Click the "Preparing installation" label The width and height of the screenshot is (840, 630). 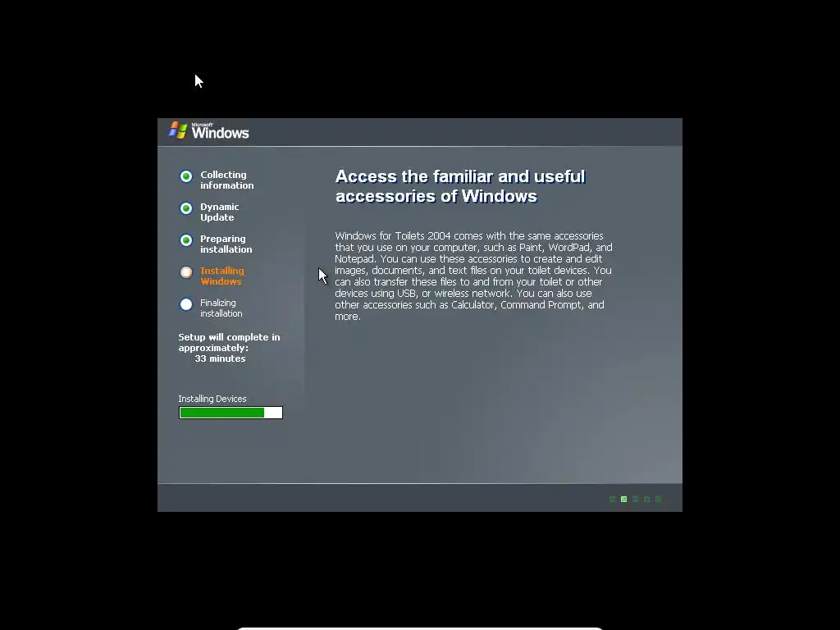click(x=226, y=244)
